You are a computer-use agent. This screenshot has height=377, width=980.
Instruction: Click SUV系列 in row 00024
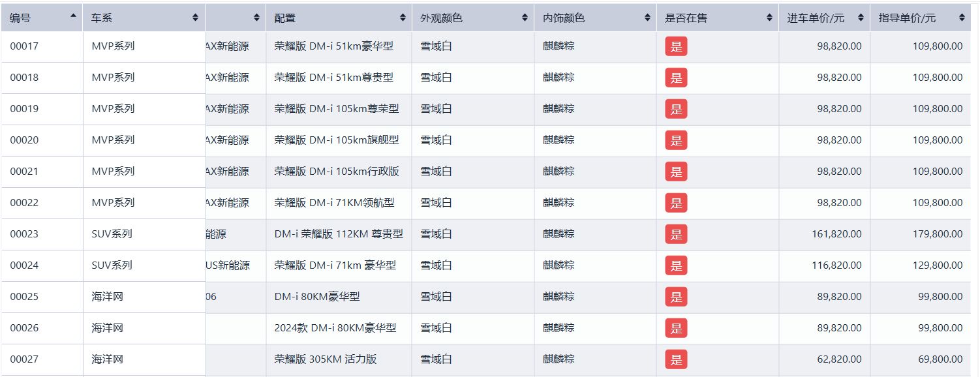coord(112,265)
